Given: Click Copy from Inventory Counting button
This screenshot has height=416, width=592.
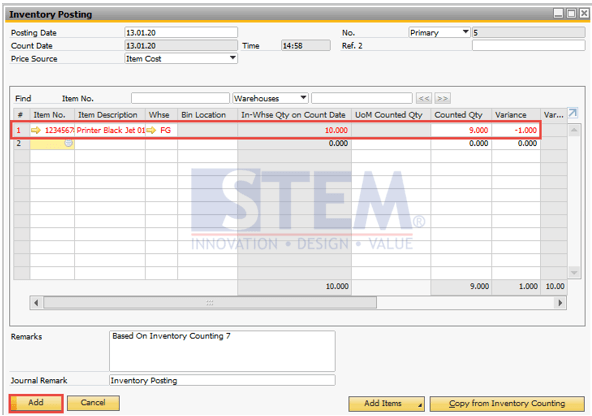Looking at the screenshot, I should tap(507, 404).
